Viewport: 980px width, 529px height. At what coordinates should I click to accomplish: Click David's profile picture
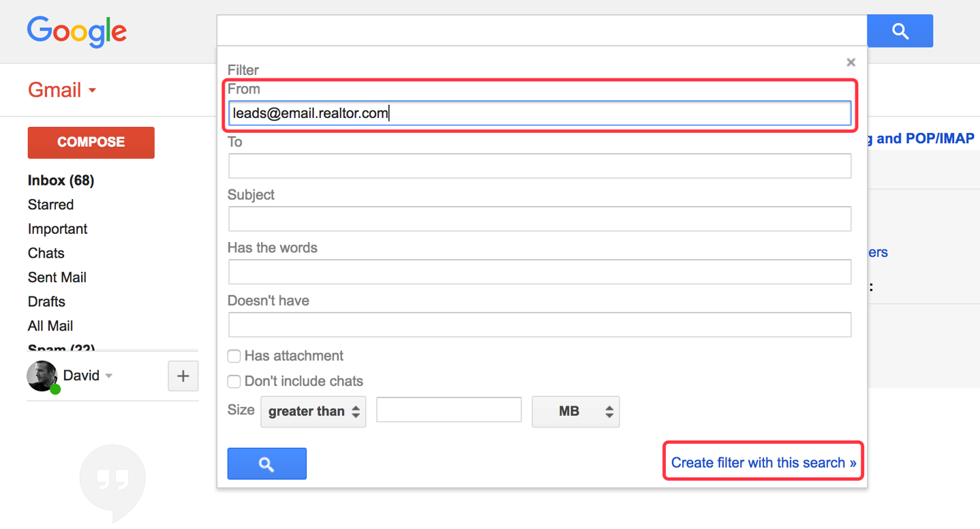[42, 376]
